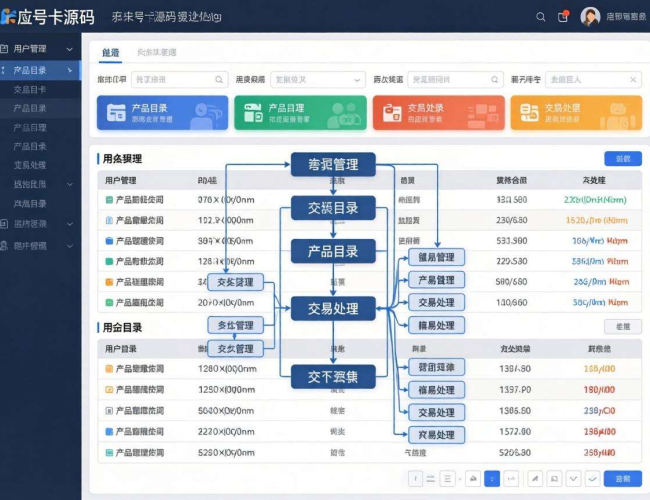Click the search icon in third filter field
Screen dimensions: 650x500
point(495,80)
